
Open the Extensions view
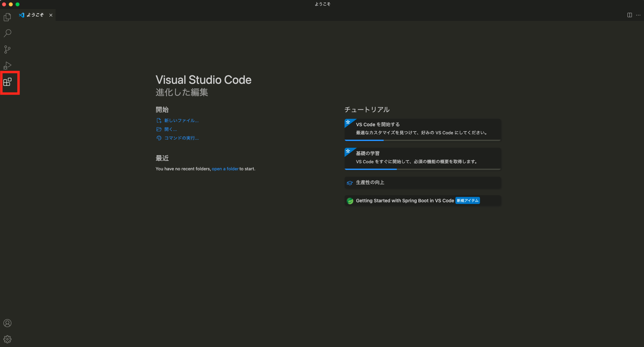pos(7,82)
